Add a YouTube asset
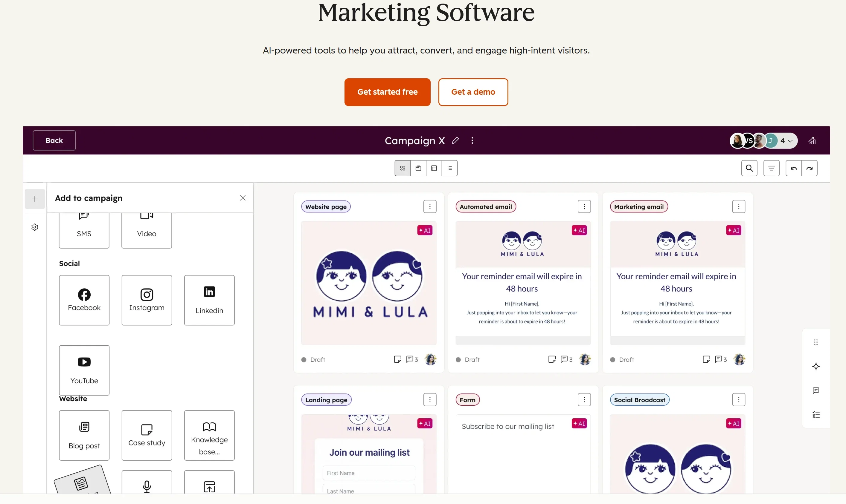Screen dimensions: 846x504 [84, 370]
